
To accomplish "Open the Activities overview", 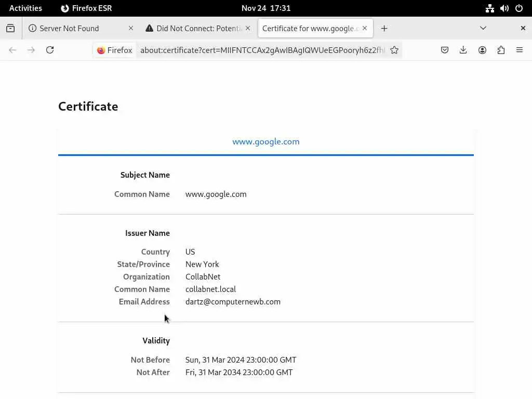I will 25,8.
